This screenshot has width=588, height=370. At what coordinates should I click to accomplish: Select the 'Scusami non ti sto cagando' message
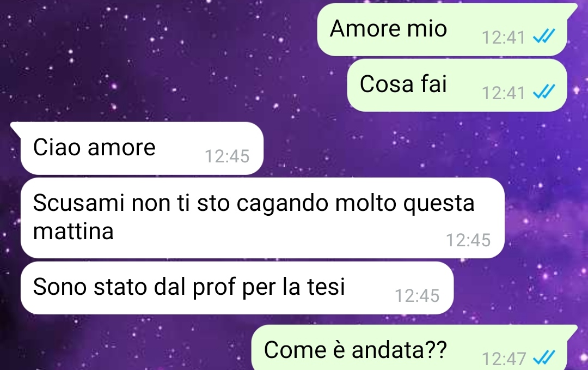point(262,217)
